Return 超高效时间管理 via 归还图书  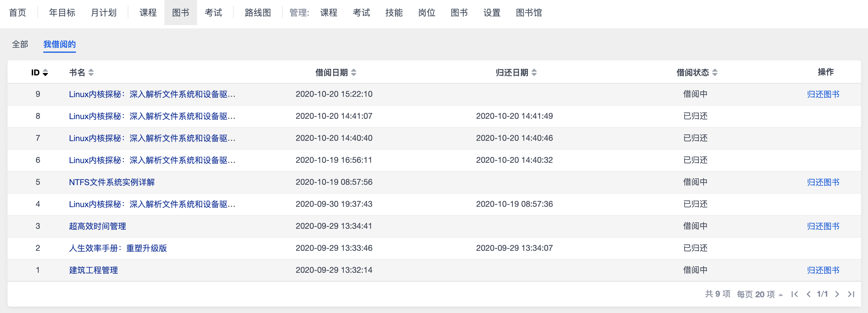click(x=823, y=226)
